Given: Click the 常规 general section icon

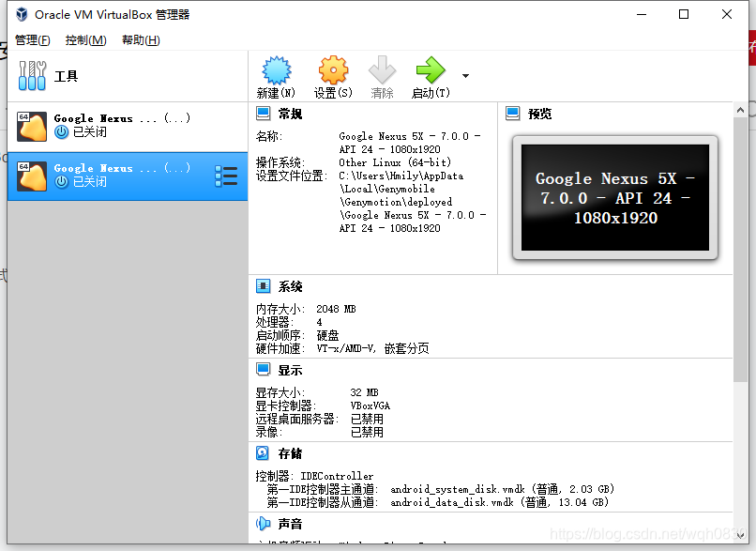Looking at the screenshot, I should click(264, 114).
